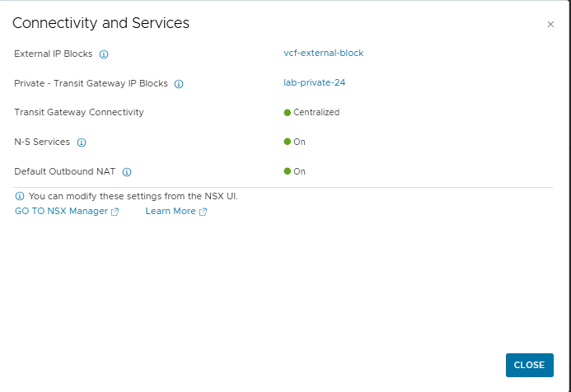571x392 pixels.
Task: Click external-link icon after GO TO NSX Manager
Action: click(x=115, y=212)
